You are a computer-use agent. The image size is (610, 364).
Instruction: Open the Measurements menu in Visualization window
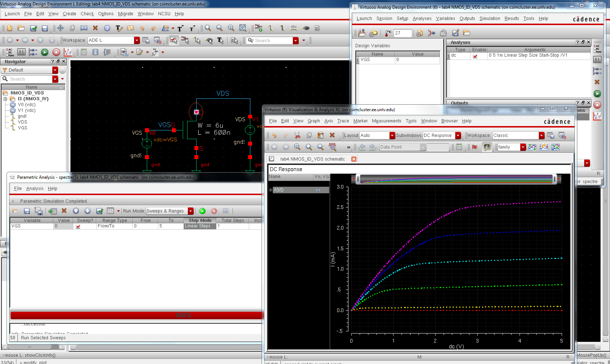pyautogui.click(x=387, y=121)
